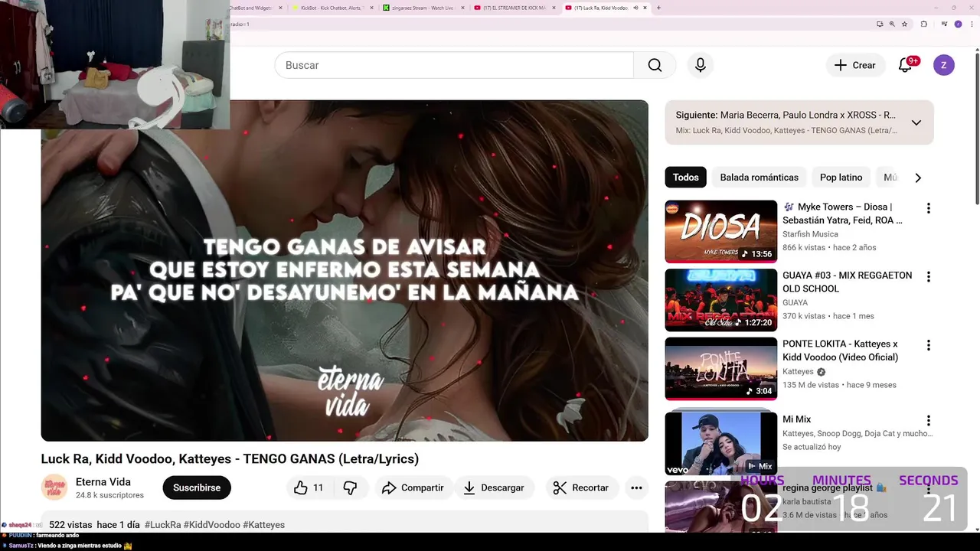Select the Todos filter chip
The height and width of the screenshot is (551, 980).
point(685,178)
